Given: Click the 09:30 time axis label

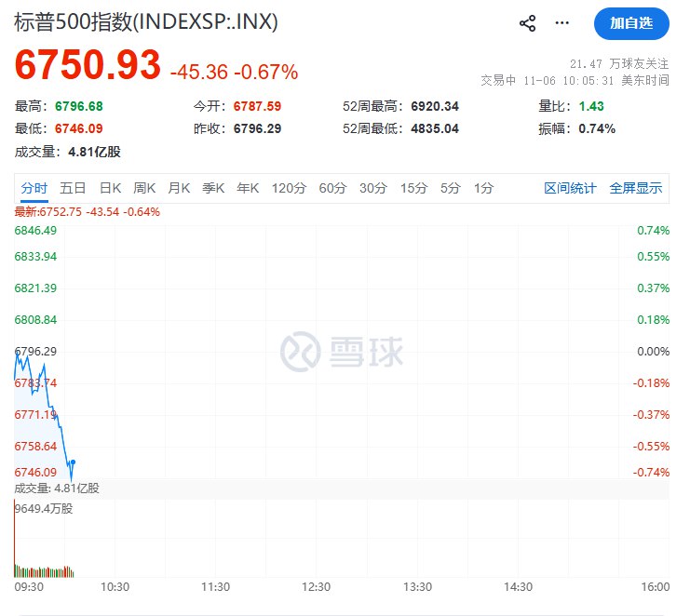Looking at the screenshot, I should coord(29,587).
